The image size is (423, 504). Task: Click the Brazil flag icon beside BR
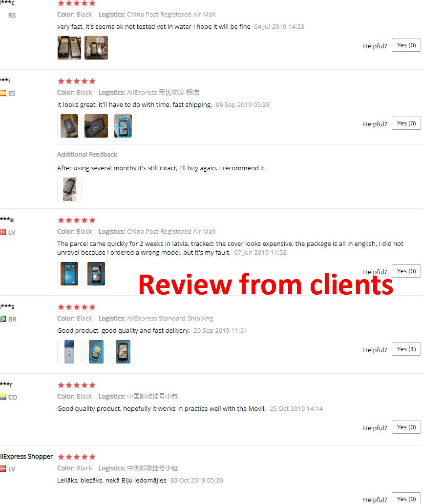[3, 319]
